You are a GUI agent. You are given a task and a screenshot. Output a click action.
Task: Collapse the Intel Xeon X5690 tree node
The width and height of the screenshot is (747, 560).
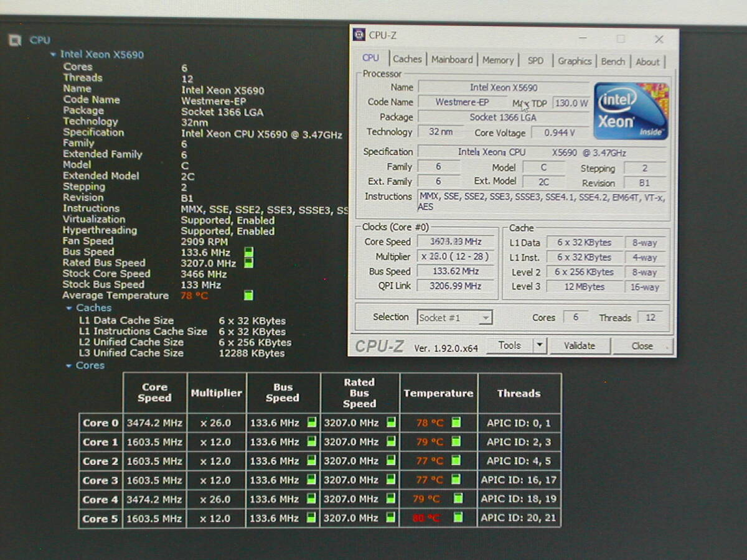point(53,55)
